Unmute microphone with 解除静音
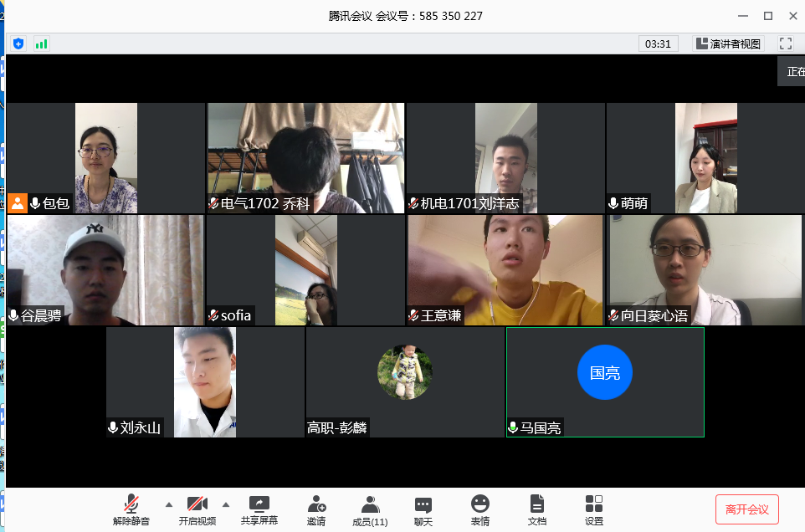The width and height of the screenshot is (805, 532). [x=131, y=509]
